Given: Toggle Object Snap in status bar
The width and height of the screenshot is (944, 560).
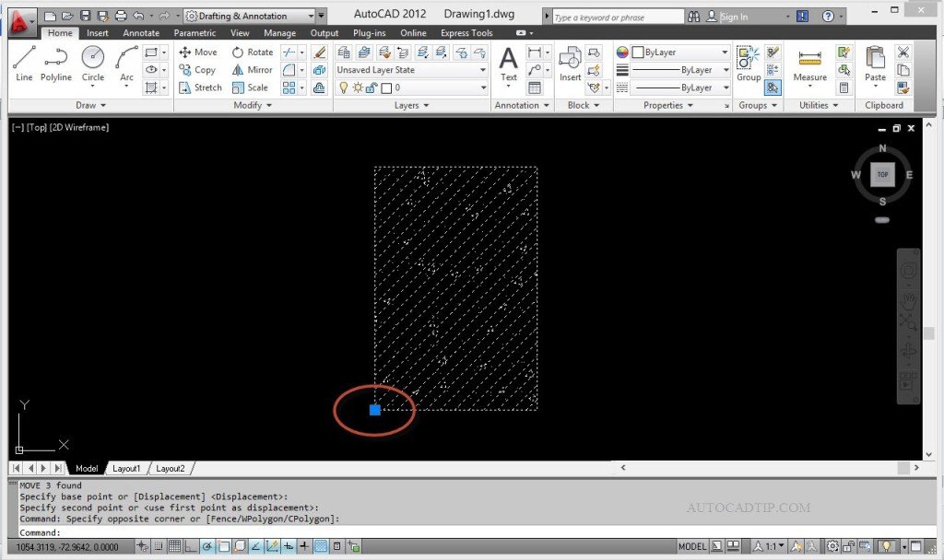Looking at the screenshot, I should pyautogui.click(x=223, y=546).
